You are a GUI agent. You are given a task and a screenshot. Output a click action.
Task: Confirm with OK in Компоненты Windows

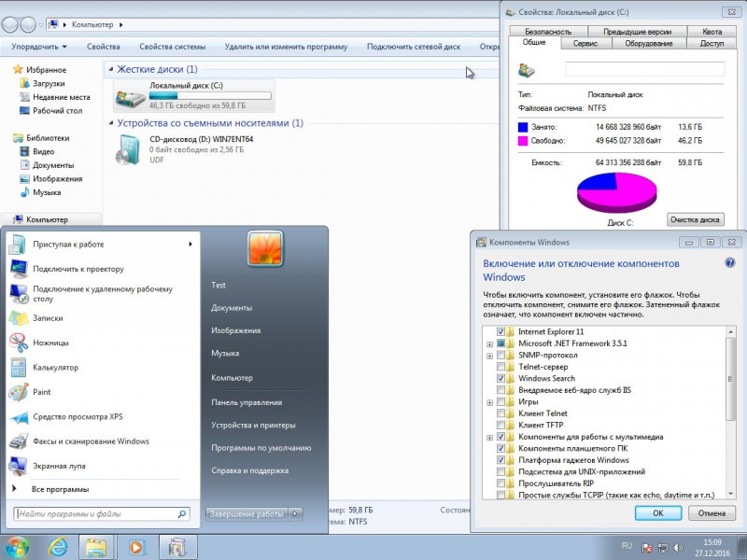pos(658,512)
